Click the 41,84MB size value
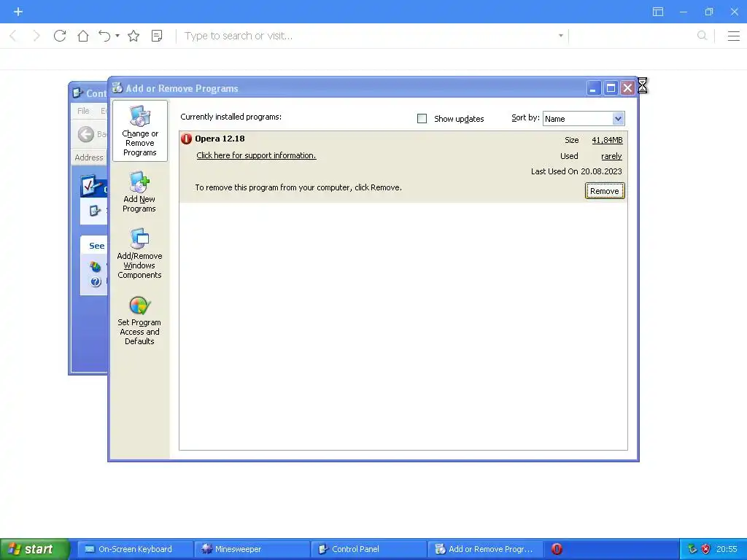Viewport: 747px width, 560px height. click(607, 140)
